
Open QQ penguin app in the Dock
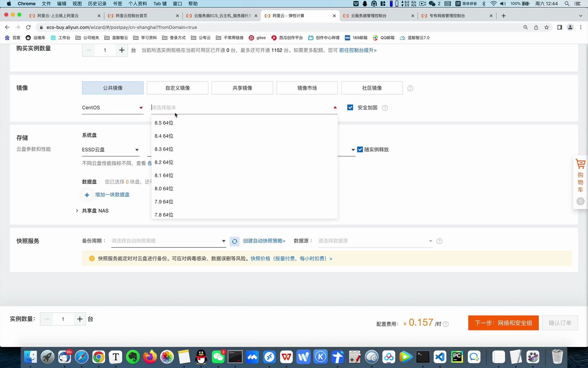click(201, 357)
